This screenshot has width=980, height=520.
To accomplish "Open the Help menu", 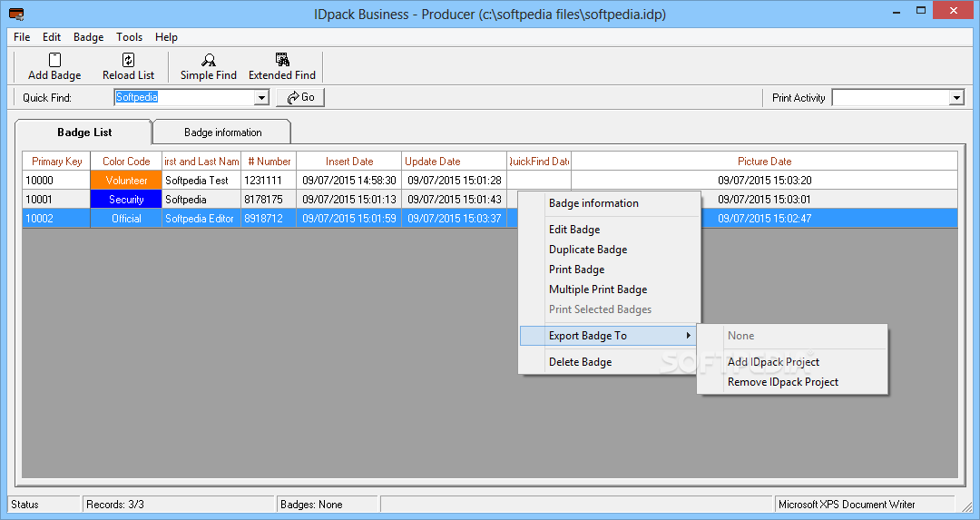I will point(166,37).
